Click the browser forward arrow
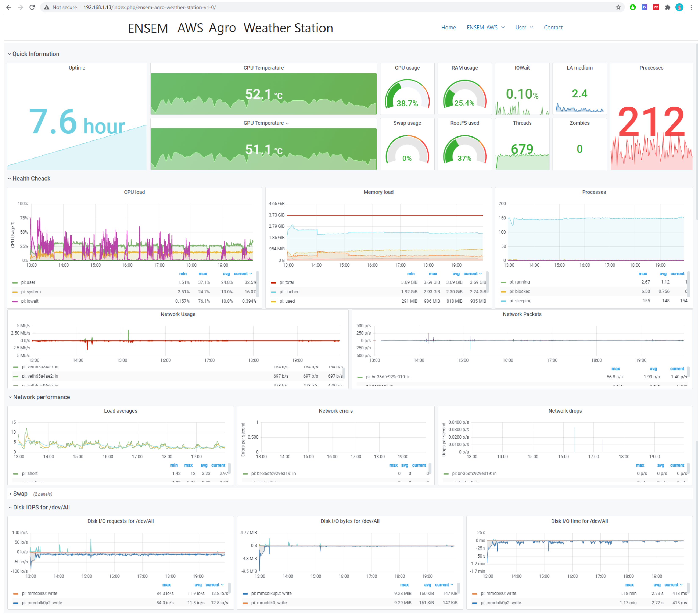Screen dimensions: 700x616 21,7
